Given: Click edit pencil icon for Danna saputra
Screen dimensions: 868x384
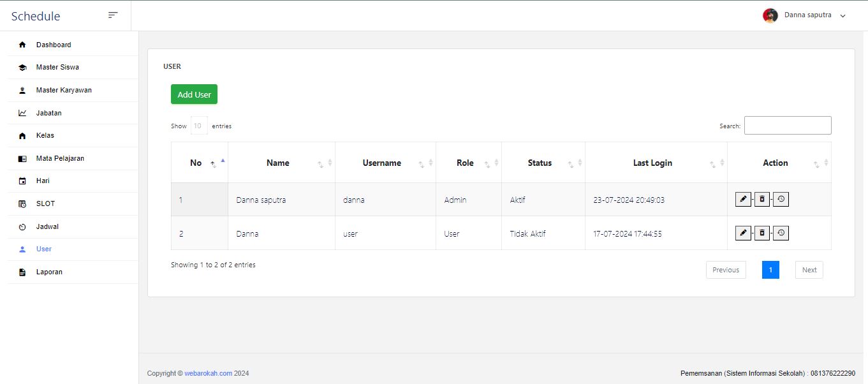Looking at the screenshot, I should pyautogui.click(x=742, y=200).
